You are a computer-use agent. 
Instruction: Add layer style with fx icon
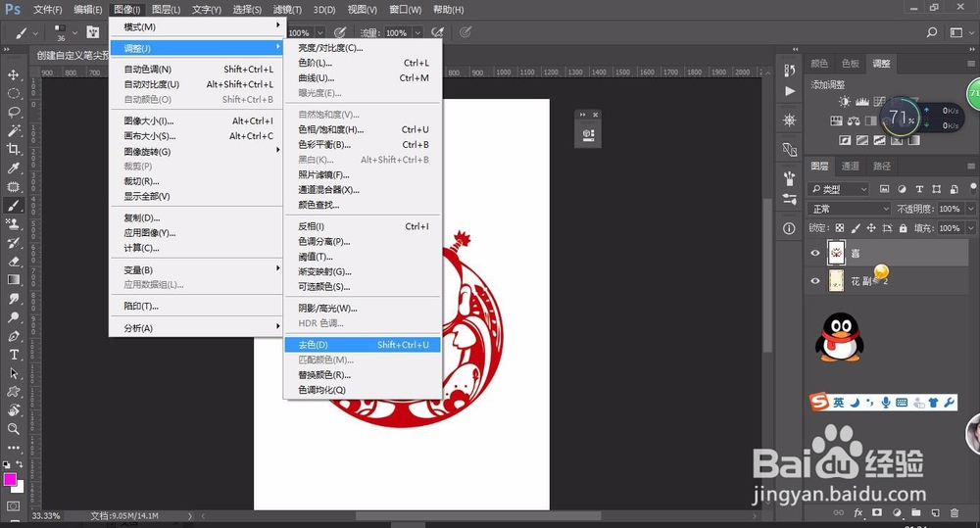coord(858,513)
